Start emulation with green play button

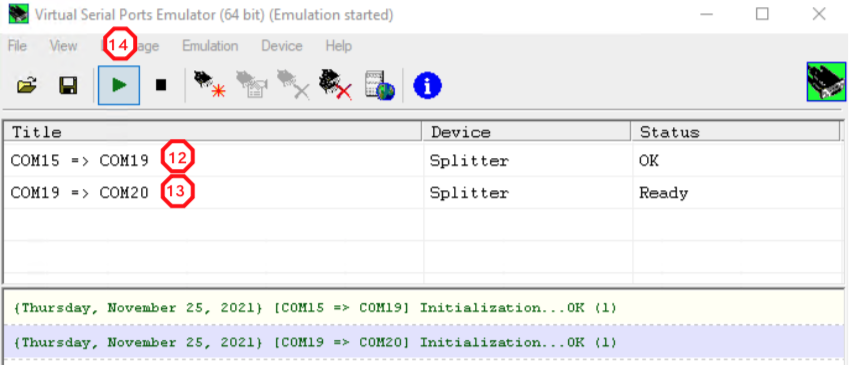point(119,85)
